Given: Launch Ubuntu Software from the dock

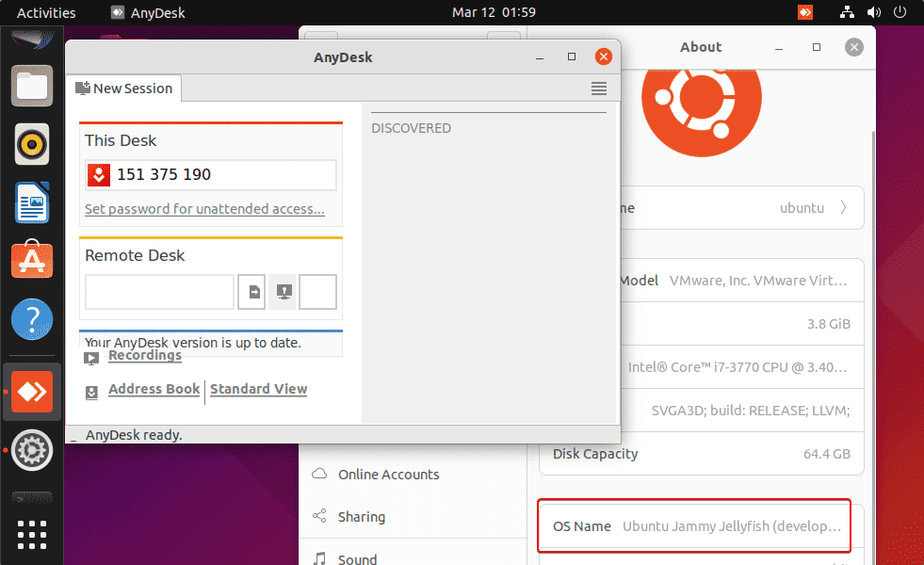Looking at the screenshot, I should 31,260.
